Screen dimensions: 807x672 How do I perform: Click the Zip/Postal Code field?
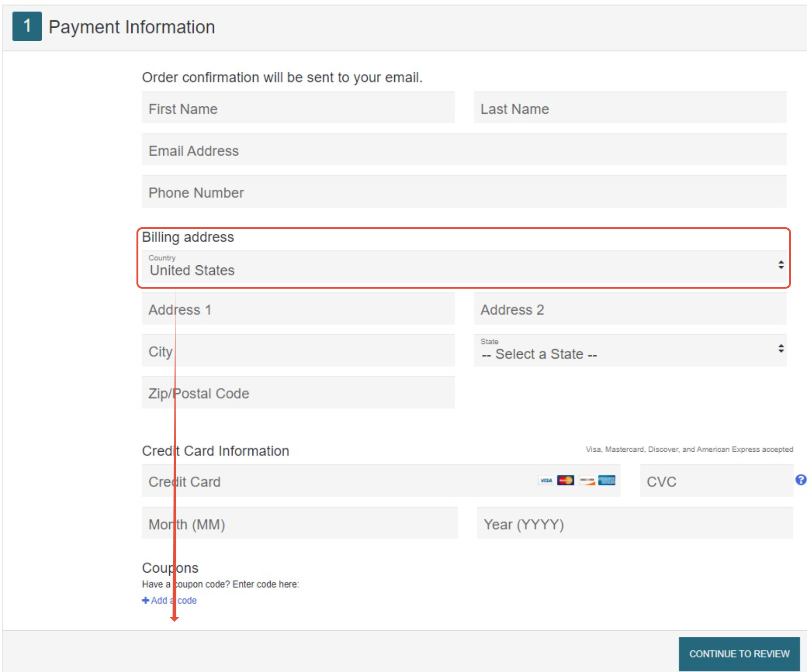pos(298,393)
